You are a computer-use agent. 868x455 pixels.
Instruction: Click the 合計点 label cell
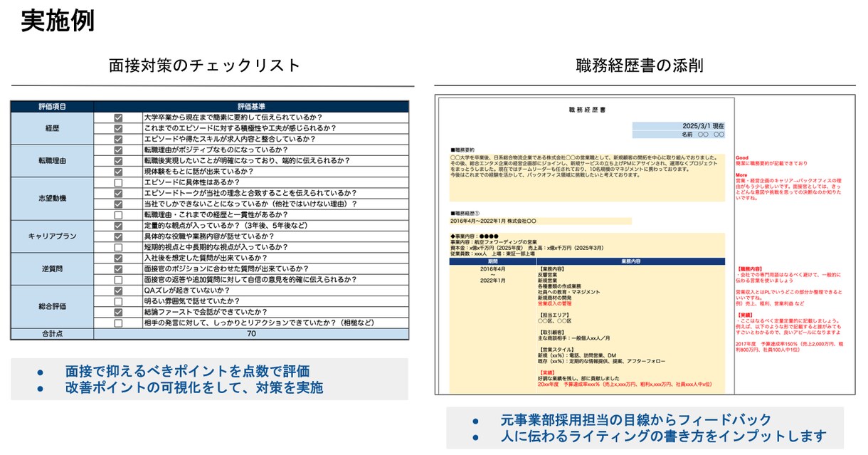coord(52,333)
